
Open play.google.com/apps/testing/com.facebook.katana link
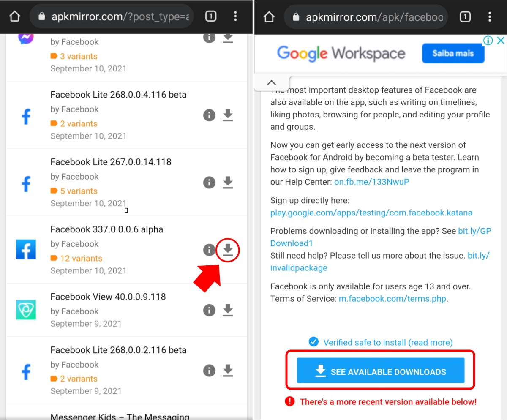click(371, 213)
